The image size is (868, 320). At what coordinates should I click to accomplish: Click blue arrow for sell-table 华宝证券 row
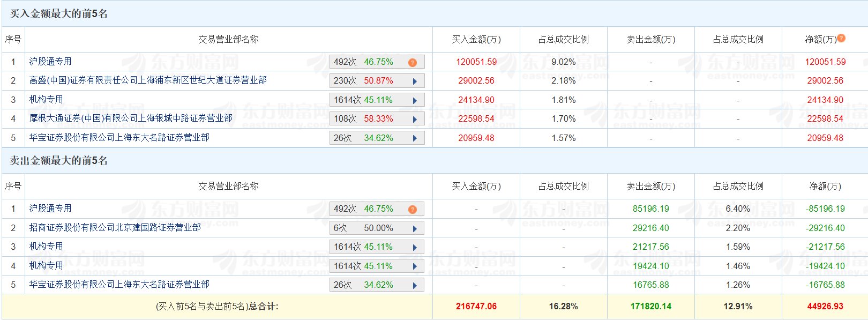[x=415, y=285]
